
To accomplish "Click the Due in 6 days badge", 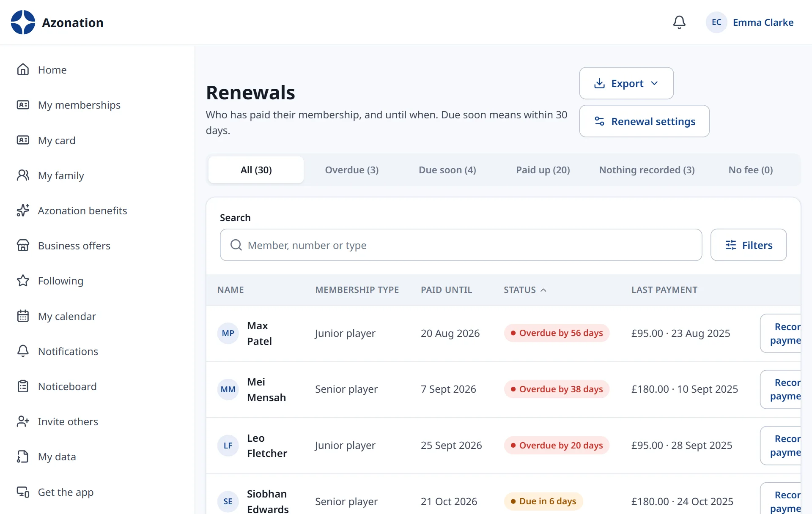I will click(x=543, y=501).
